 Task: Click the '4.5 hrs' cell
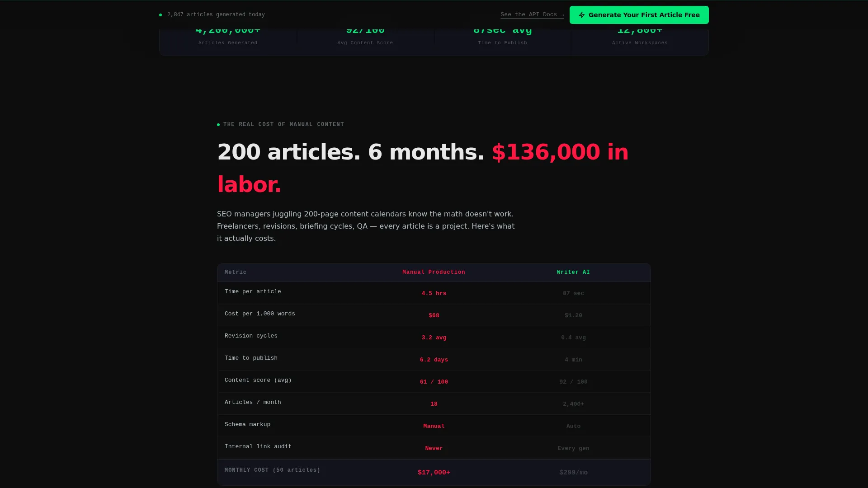point(434,294)
